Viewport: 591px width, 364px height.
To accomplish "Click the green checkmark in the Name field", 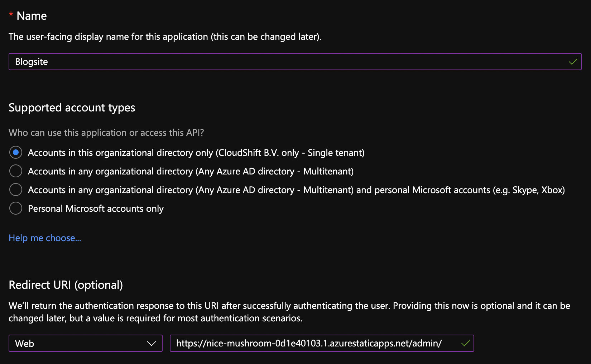I will point(573,62).
